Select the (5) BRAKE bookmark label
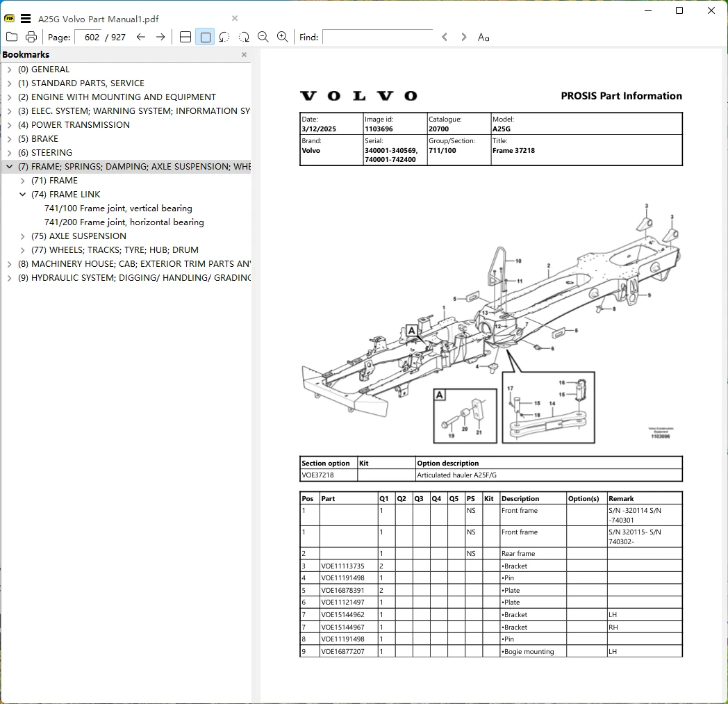 click(38, 139)
